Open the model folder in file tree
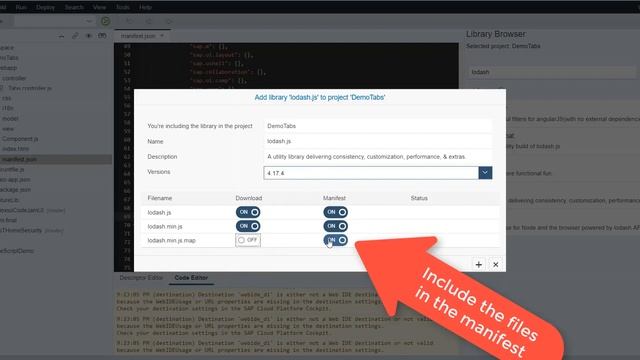This screenshot has height=360, width=640. [10, 118]
